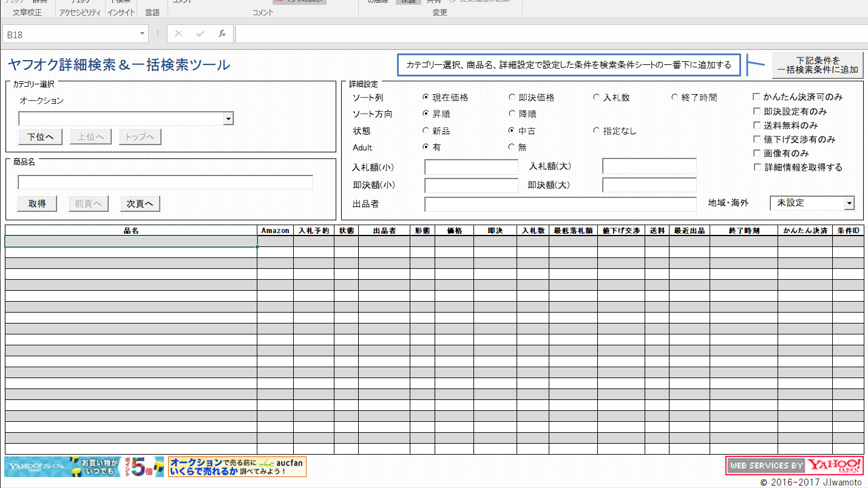Click the トップへ category button

[140, 137]
